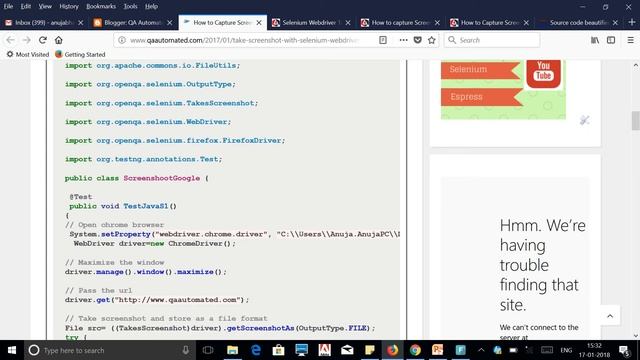
Task: Click the 'ScreenshootGoogle' class name in code
Action: click(162, 178)
